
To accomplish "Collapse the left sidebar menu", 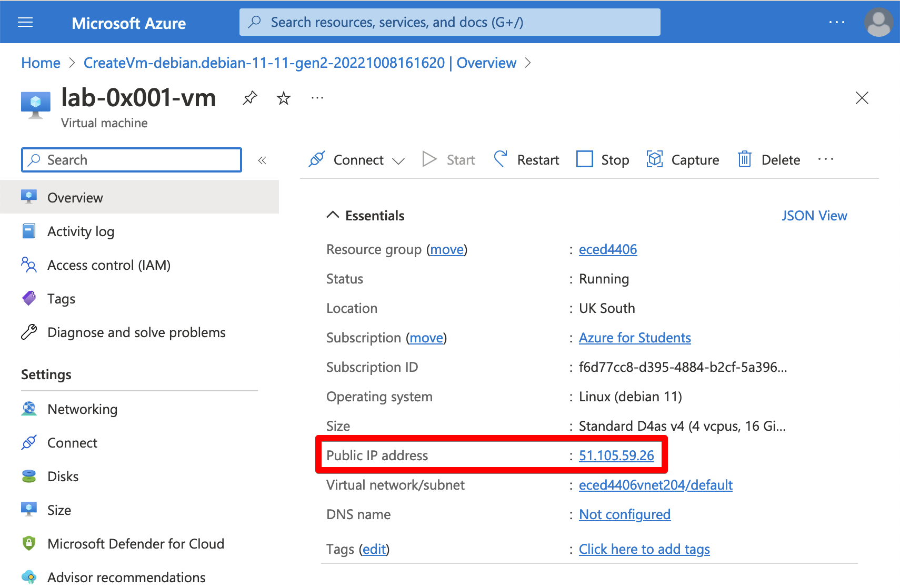I will [x=262, y=160].
